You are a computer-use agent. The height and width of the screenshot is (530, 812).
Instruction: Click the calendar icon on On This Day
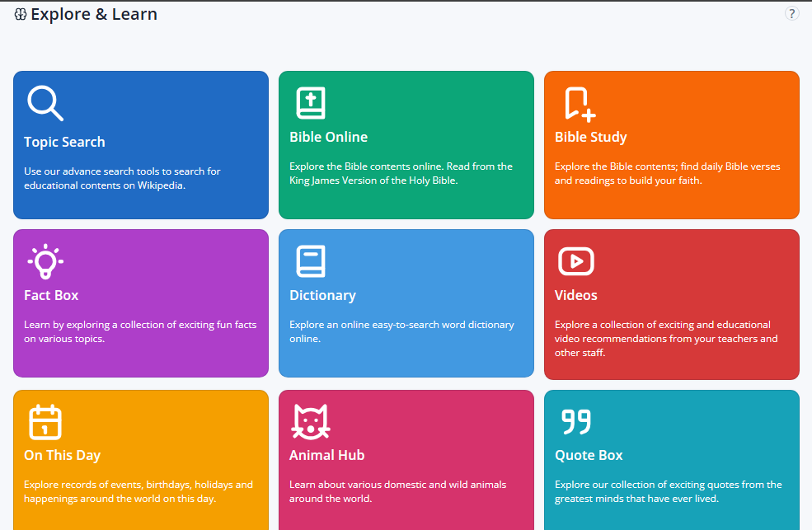[x=45, y=421]
